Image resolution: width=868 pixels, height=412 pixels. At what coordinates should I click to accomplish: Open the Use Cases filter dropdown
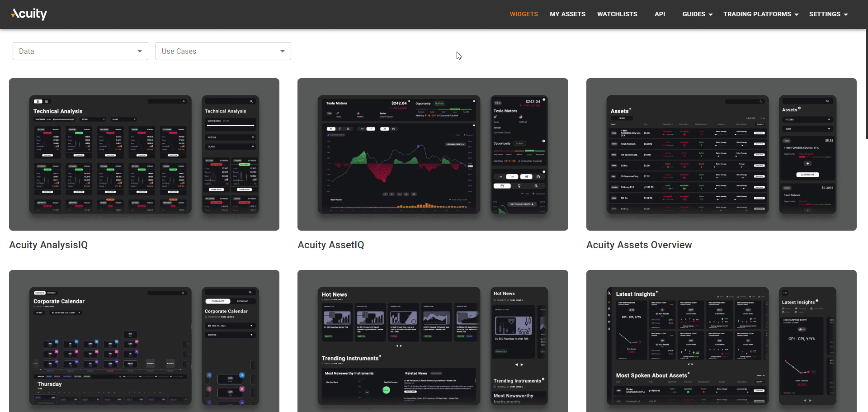(223, 51)
